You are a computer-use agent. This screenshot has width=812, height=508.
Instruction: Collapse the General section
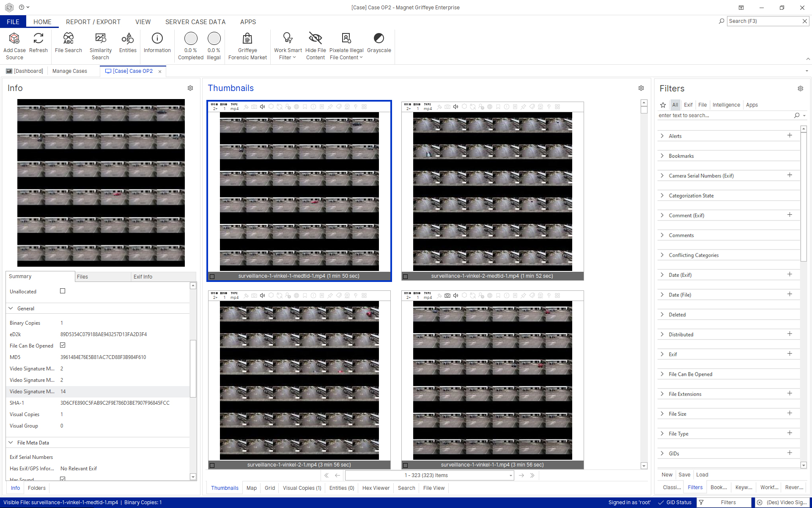11,309
